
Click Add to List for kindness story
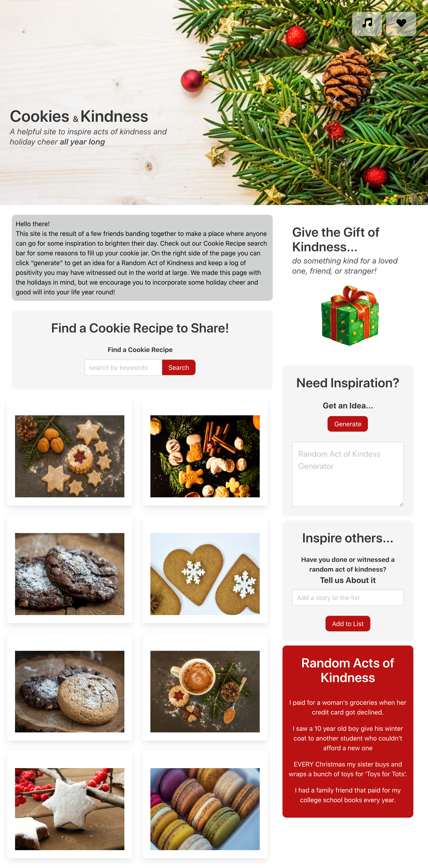pyautogui.click(x=348, y=623)
